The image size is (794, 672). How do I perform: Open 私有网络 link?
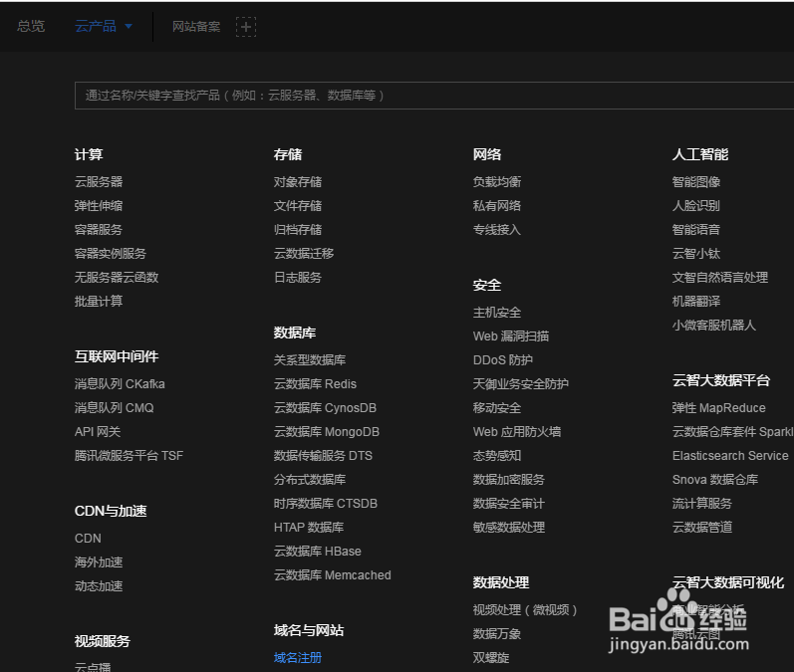coord(497,205)
